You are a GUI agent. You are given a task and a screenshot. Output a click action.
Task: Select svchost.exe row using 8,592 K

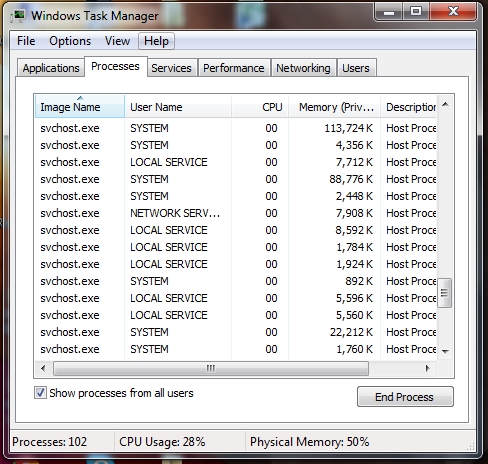coord(235,230)
